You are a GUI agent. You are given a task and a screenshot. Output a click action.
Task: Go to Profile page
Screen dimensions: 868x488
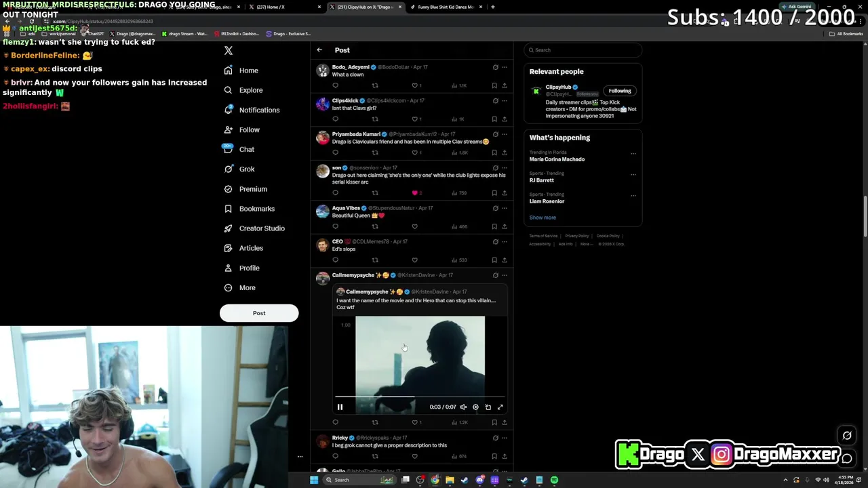(241, 268)
